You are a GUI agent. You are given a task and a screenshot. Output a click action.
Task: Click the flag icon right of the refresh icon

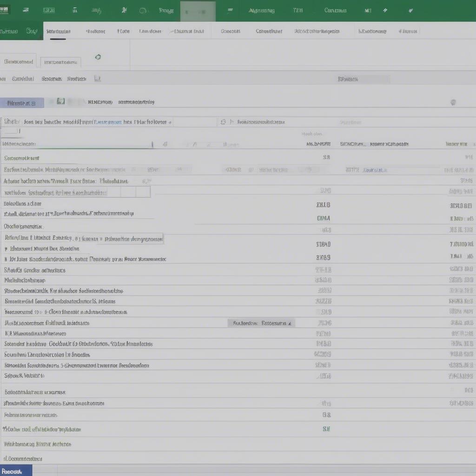232,122
